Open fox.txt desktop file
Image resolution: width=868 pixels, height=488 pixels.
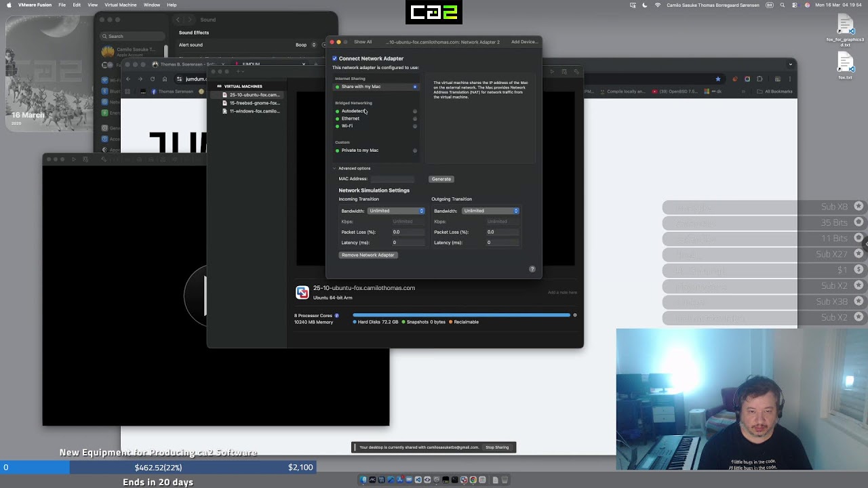(845, 66)
